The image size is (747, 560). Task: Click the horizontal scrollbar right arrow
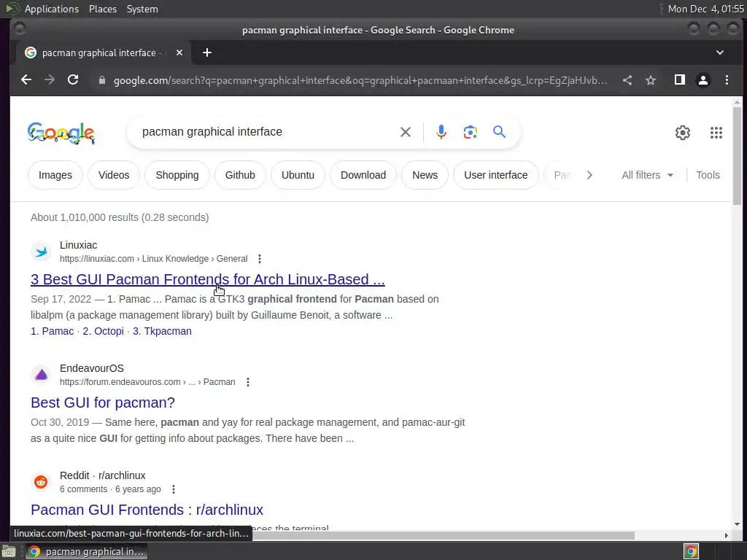(x=726, y=536)
